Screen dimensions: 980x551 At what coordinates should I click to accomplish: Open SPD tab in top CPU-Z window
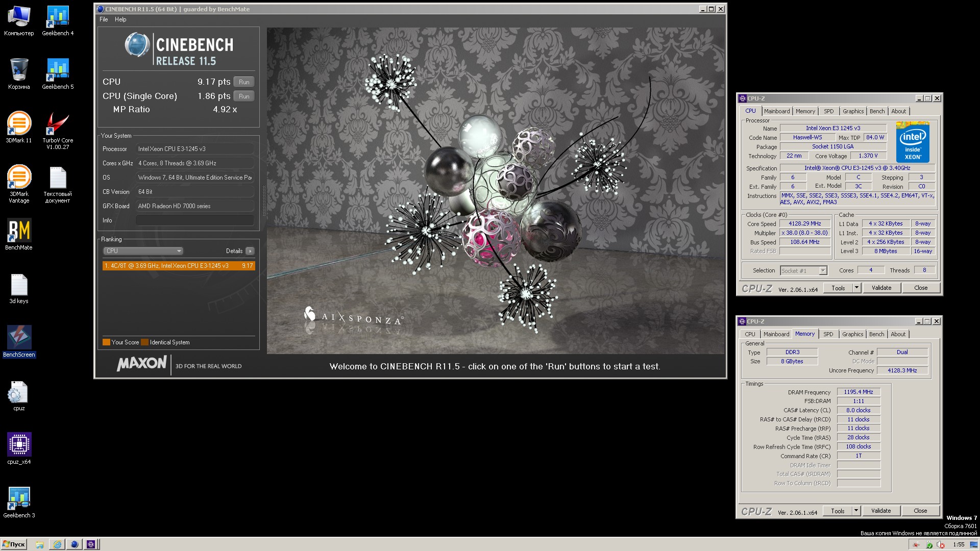[x=828, y=111]
